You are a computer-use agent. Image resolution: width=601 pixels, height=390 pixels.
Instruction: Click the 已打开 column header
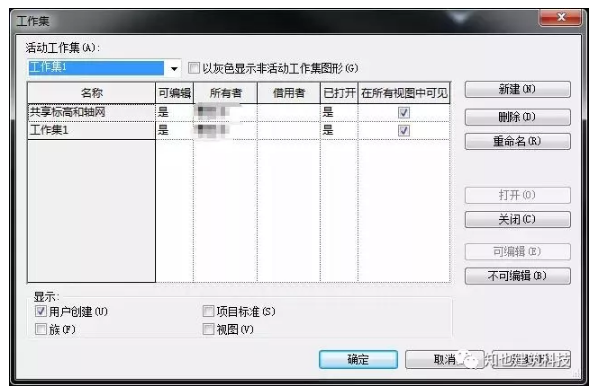click(339, 93)
